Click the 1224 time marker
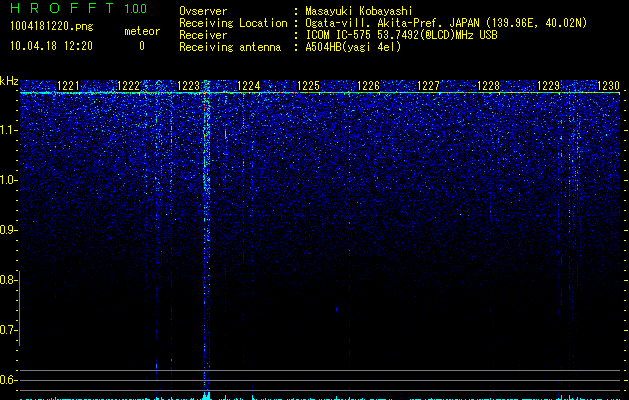This screenshot has height=400, width=629. click(249, 86)
